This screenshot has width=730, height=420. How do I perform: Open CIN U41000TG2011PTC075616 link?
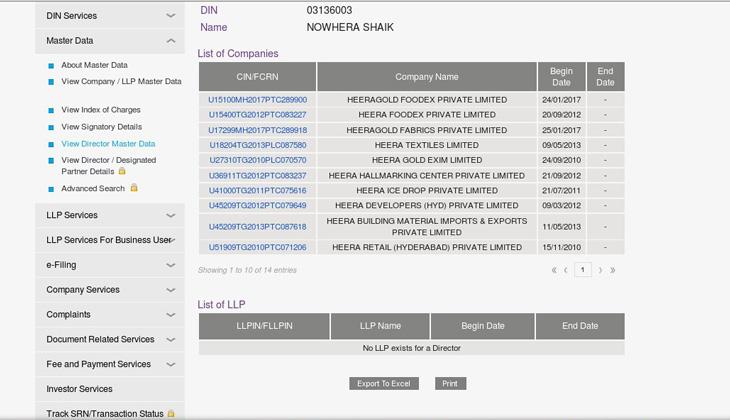pyautogui.click(x=257, y=190)
